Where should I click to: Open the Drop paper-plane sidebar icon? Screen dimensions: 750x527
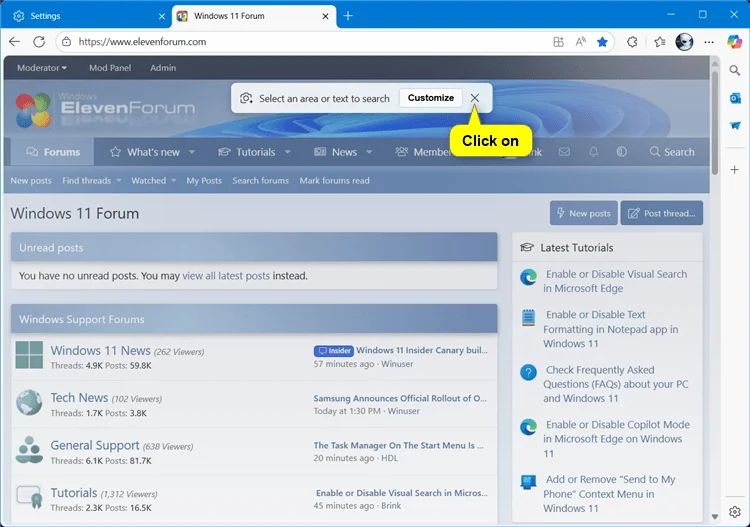coord(735,125)
